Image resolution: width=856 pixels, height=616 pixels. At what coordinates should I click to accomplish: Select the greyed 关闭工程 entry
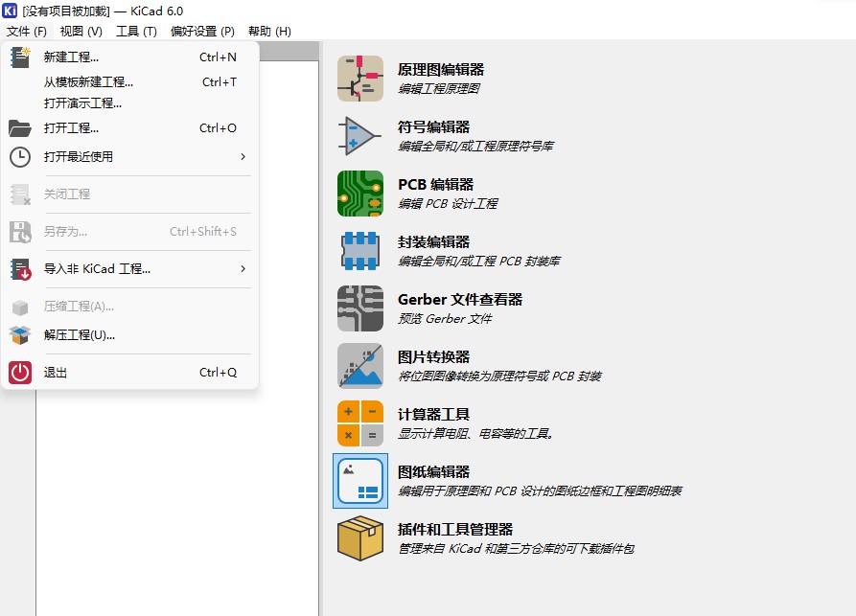(x=130, y=194)
